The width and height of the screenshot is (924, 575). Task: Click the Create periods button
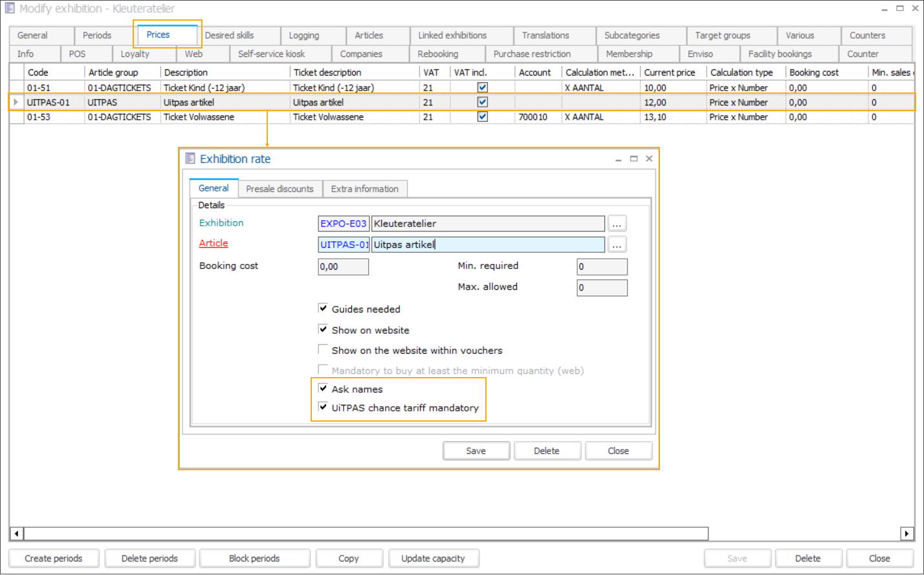(x=54, y=558)
